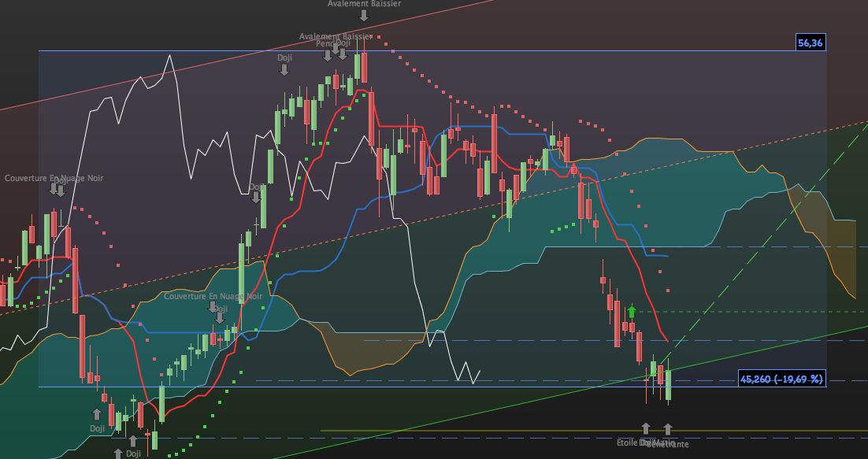
Task: Click the bottom-most Doji label
Action: pos(133,453)
